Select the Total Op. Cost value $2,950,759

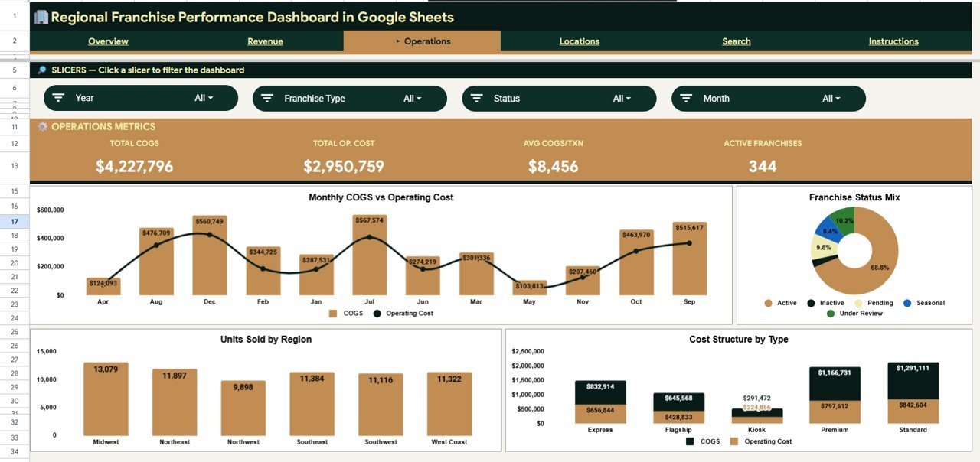[344, 166]
